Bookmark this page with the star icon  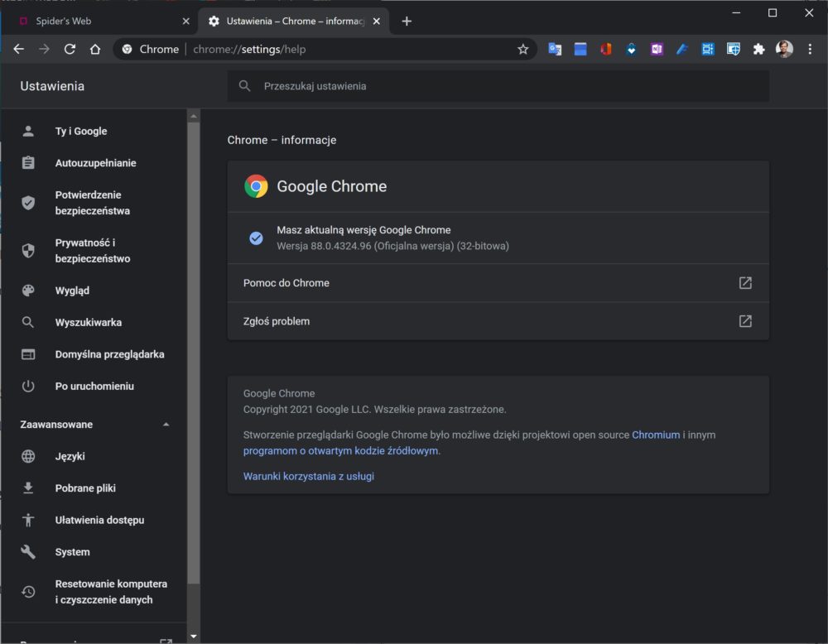522,49
